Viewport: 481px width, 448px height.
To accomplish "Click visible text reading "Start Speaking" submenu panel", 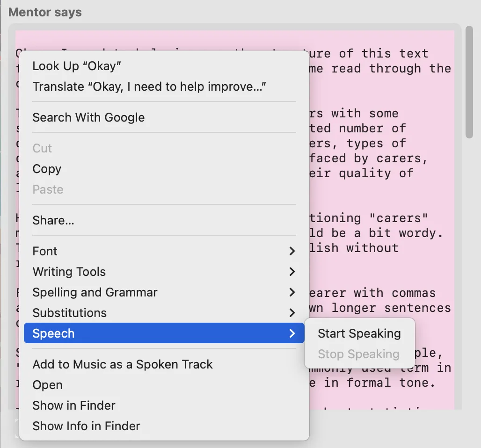I will coord(359,333).
